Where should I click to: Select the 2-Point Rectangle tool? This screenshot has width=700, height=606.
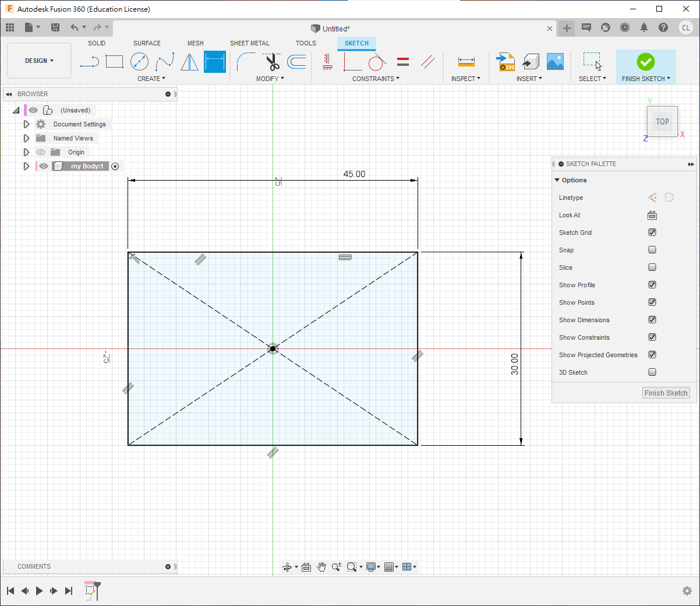coord(114,62)
